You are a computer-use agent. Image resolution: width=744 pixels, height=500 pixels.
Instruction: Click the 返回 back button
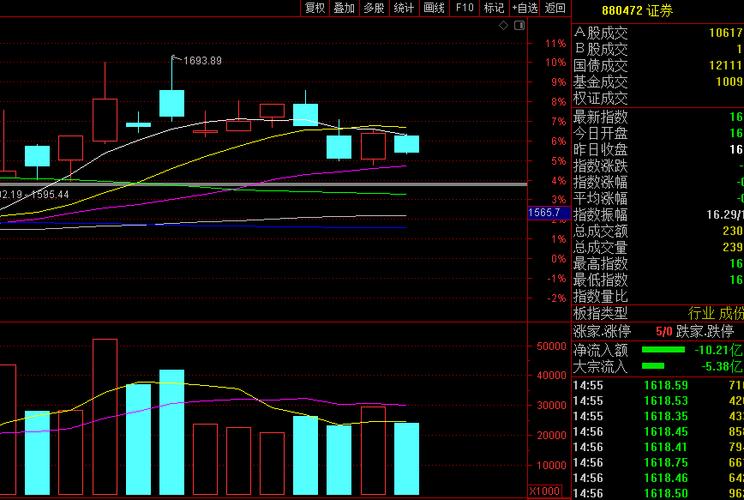pyautogui.click(x=555, y=8)
